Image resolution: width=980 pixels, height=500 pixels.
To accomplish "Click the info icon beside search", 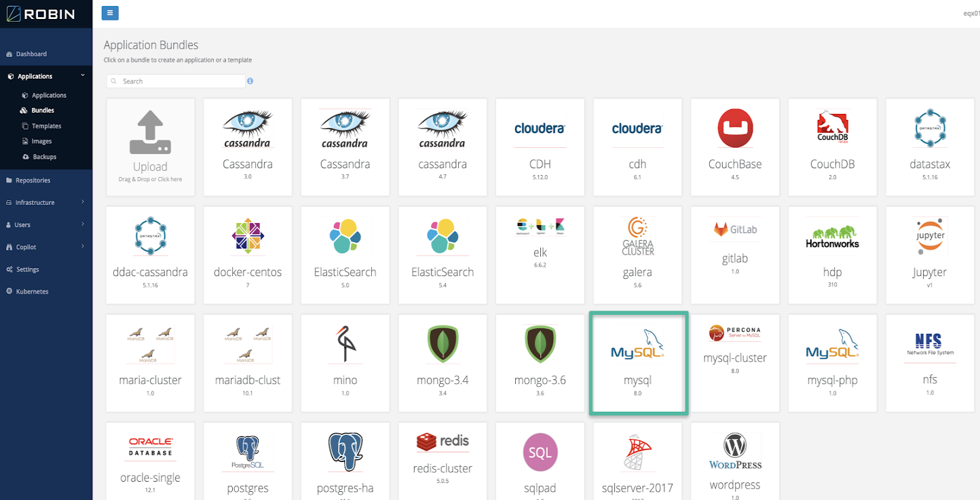I will pos(250,81).
